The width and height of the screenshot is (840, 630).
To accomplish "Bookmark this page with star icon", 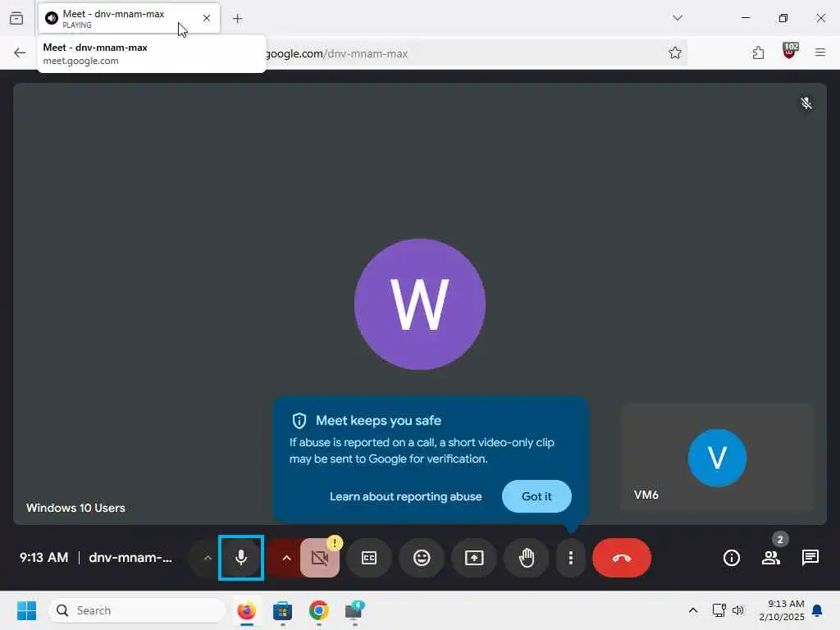I will 675,52.
